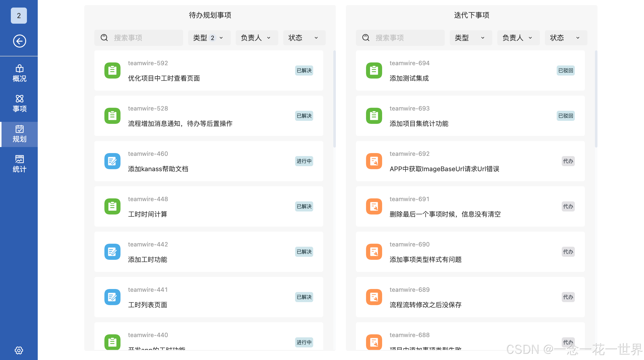Click the orange defect icon on teamwire-690
Screen dimensions: 644x360
pyautogui.click(x=374, y=251)
